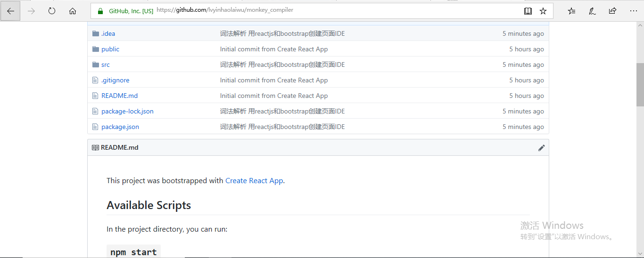644x258 pixels.
Task: Click '5 minutes ago' on src row
Action: point(523,64)
